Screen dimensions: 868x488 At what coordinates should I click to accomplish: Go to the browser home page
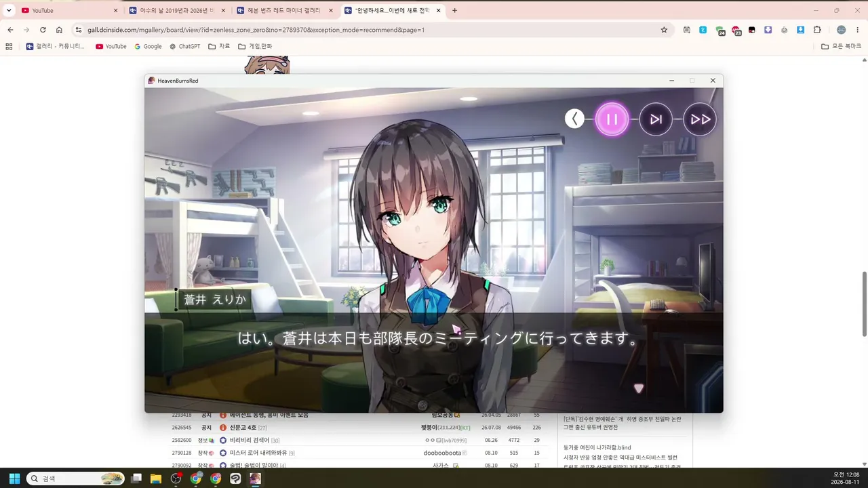click(59, 30)
